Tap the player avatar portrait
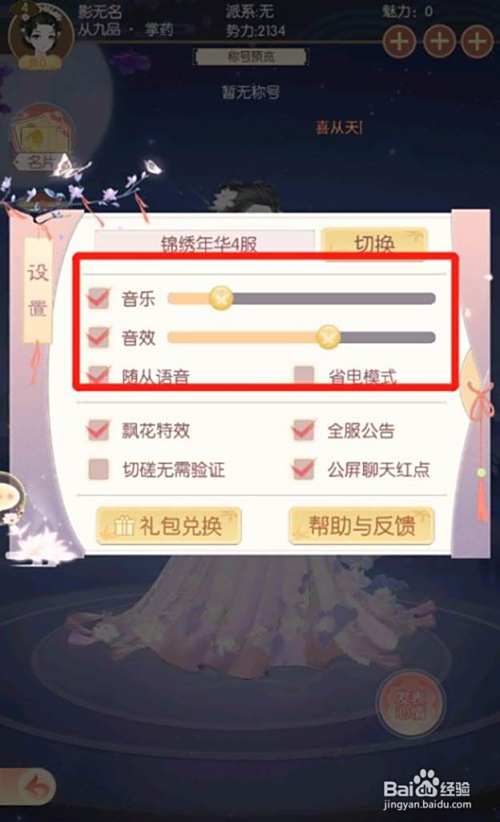The height and width of the screenshot is (822, 500). click(41, 36)
